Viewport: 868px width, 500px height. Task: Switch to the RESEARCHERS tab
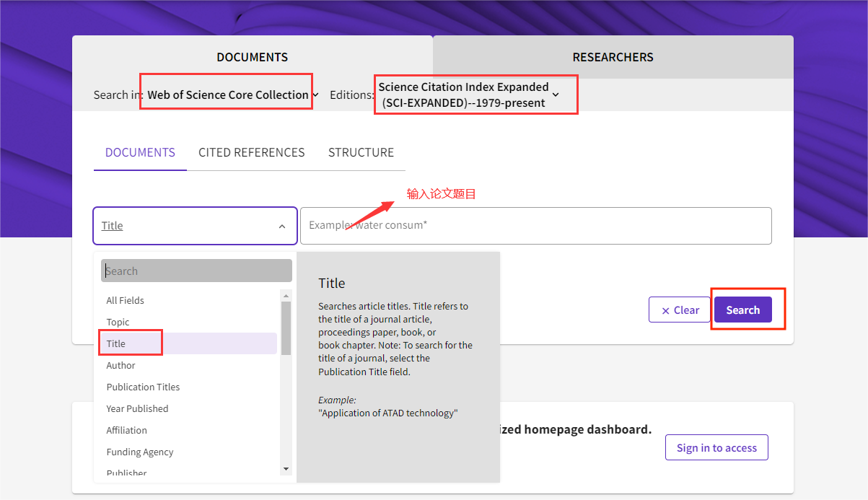613,57
